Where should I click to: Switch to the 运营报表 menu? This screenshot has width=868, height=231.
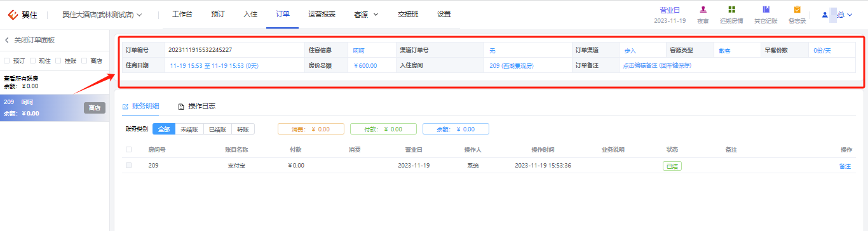322,14
